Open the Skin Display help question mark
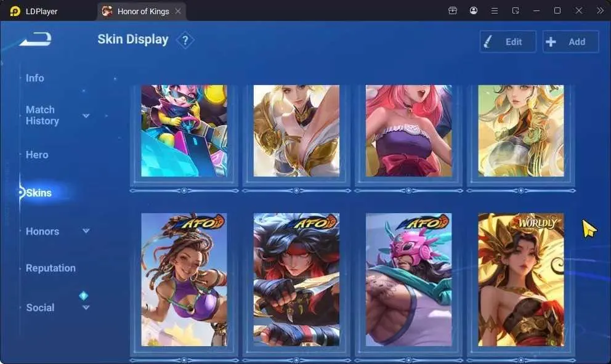Image resolution: width=611 pixels, height=364 pixels. tap(185, 40)
